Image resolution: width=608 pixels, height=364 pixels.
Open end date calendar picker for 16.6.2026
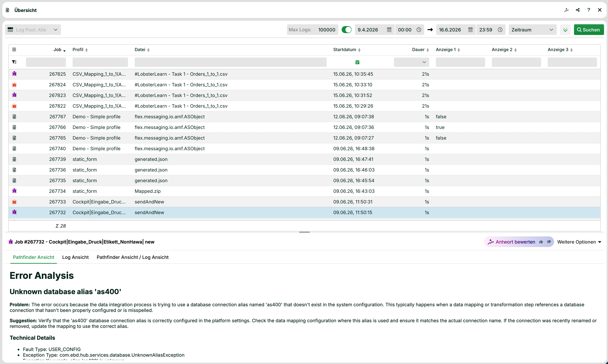tap(470, 30)
